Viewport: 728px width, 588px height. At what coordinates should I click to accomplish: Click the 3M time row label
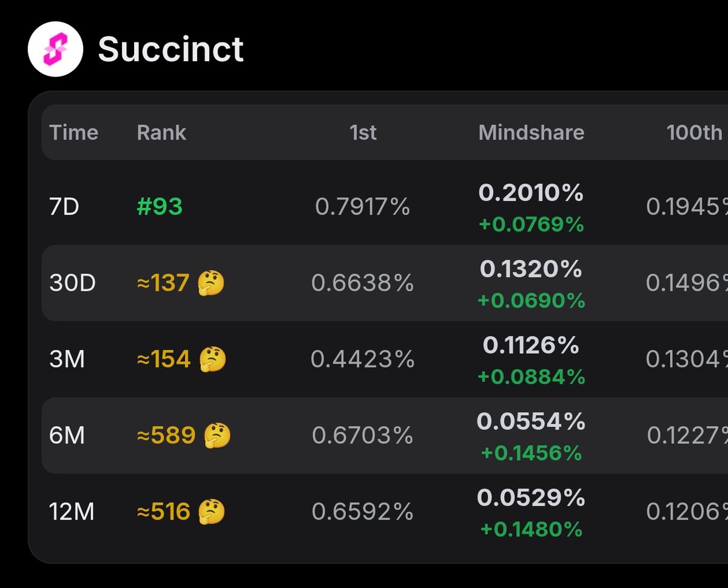(67, 359)
